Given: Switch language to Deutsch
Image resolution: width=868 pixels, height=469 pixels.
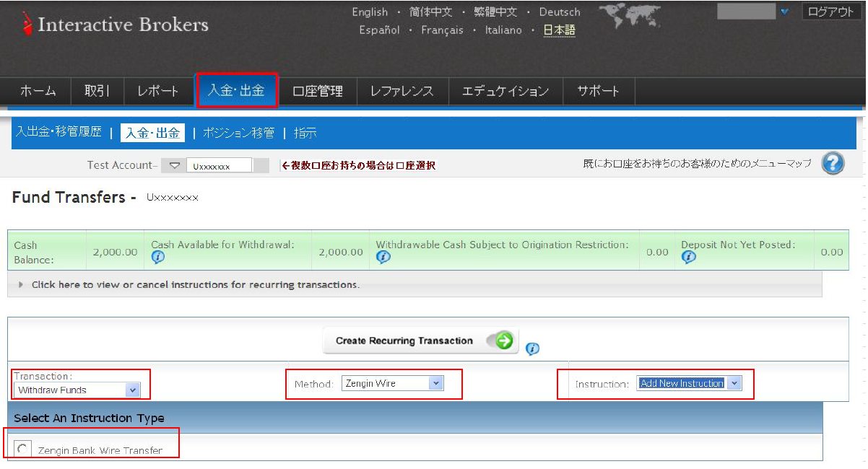Looking at the screenshot, I should tap(560, 12).
